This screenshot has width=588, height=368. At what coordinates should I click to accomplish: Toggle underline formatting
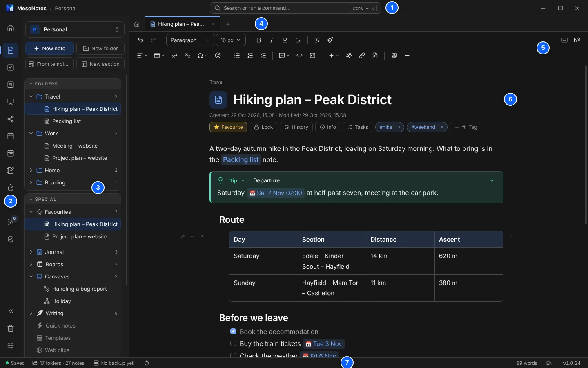285,40
